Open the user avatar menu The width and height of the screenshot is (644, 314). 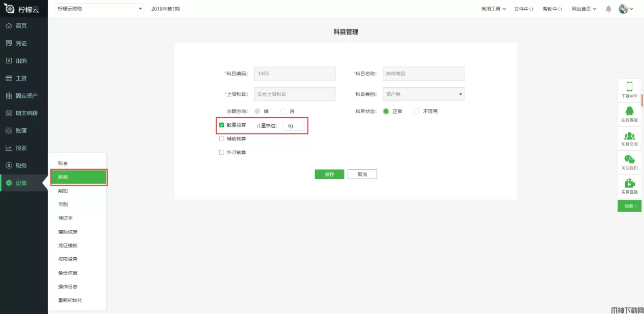pos(626,9)
